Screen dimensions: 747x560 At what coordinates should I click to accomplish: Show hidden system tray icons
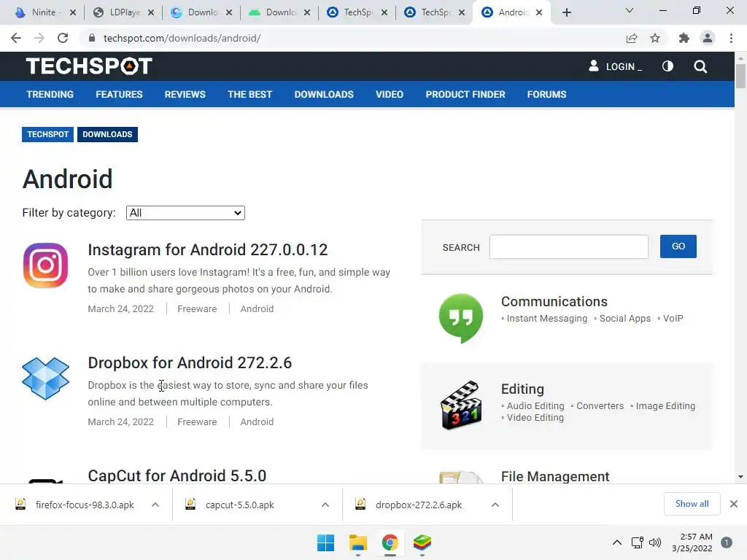tap(617, 542)
